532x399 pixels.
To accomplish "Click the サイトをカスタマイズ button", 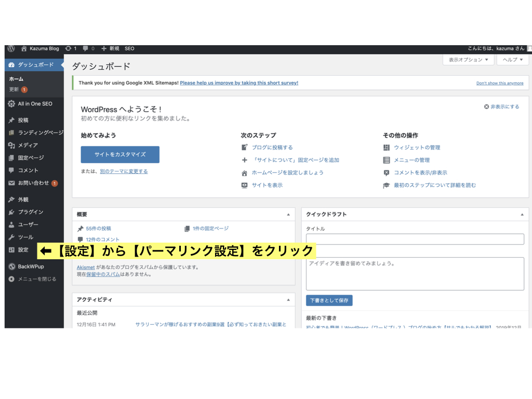I will tap(120, 155).
